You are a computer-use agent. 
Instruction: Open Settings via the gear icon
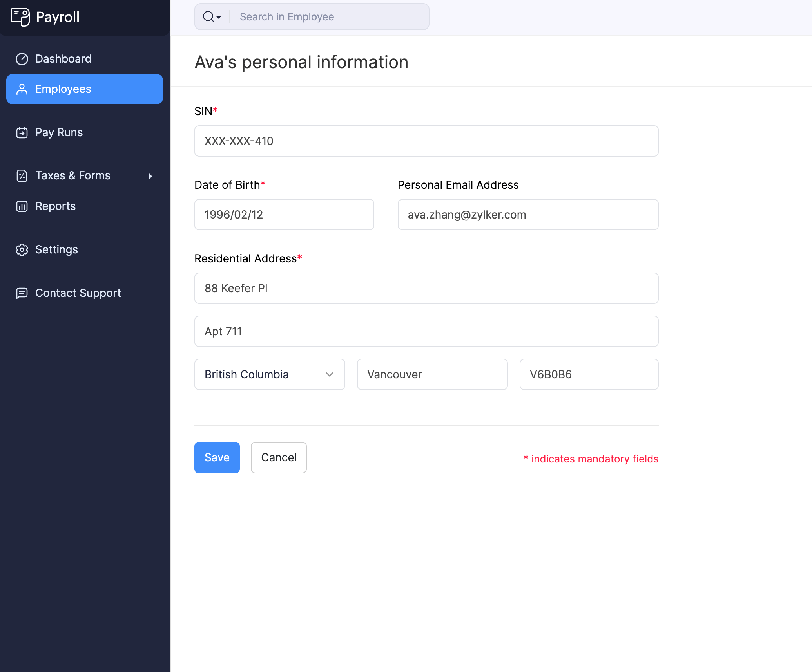pos(22,249)
